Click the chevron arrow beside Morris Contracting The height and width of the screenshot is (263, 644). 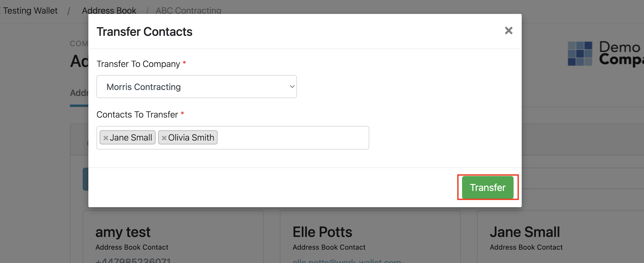pos(292,87)
